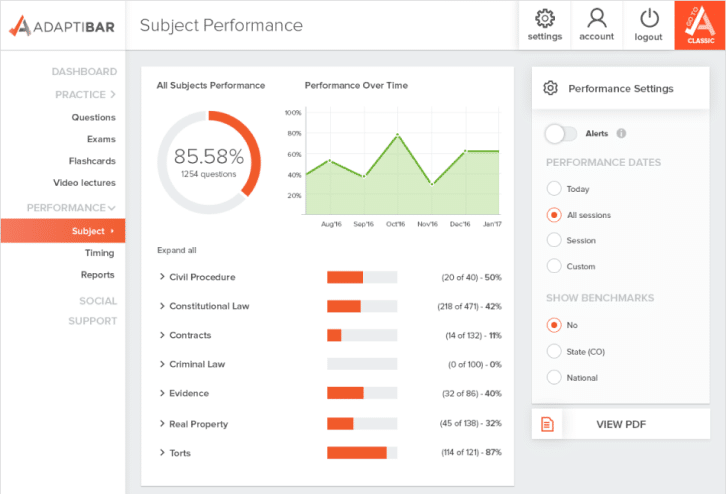This screenshot has height=494, width=726.
Task: Click the AdaptiBar logo
Action: (62, 26)
